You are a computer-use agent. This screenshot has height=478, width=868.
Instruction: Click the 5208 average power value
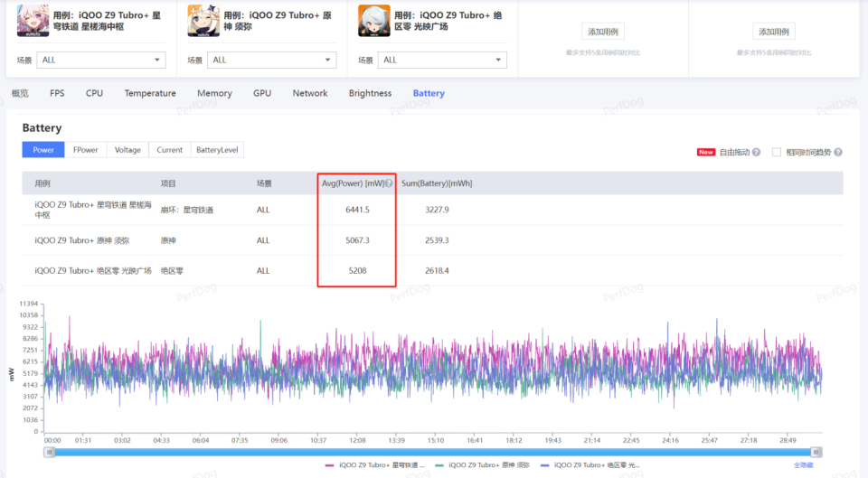pos(357,270)
